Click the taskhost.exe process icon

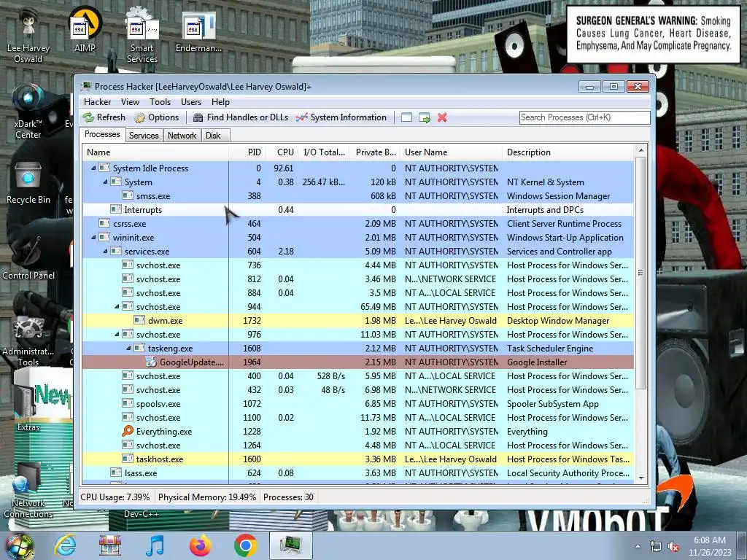tap(127, 459)
